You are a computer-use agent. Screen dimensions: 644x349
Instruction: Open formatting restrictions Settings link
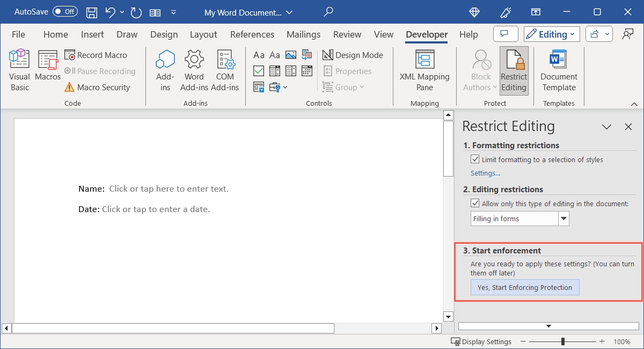click(485, 173)
